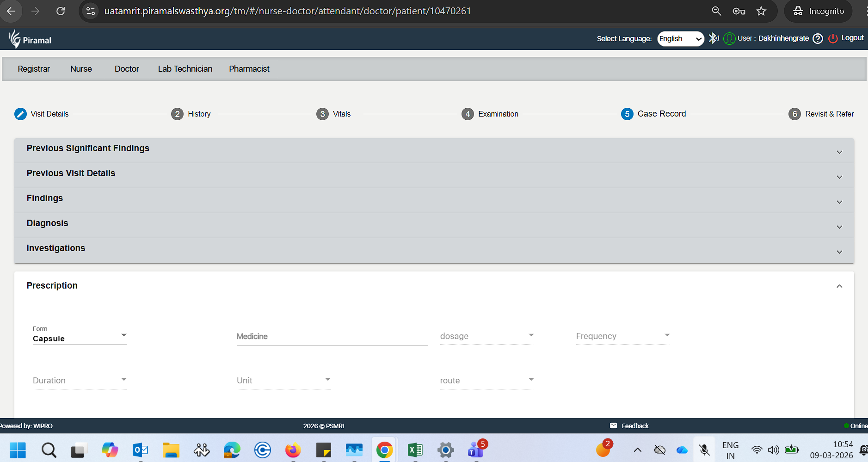The image size is (868, 462).
Task: Click the Logout power icon
Action: coord(833,39)
